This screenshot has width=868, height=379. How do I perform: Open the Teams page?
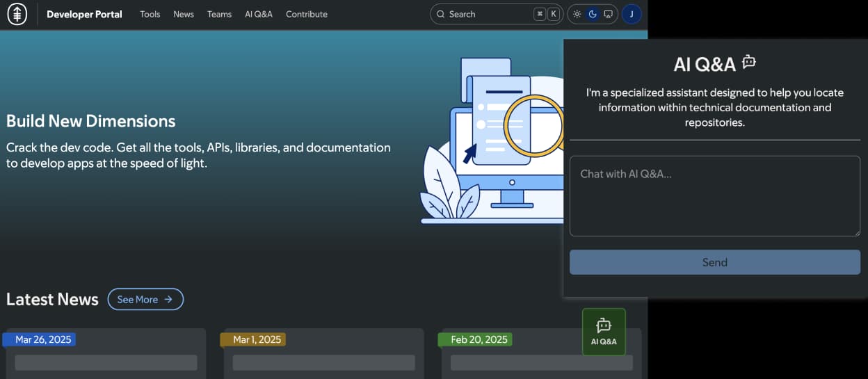(x=219, y=14)
